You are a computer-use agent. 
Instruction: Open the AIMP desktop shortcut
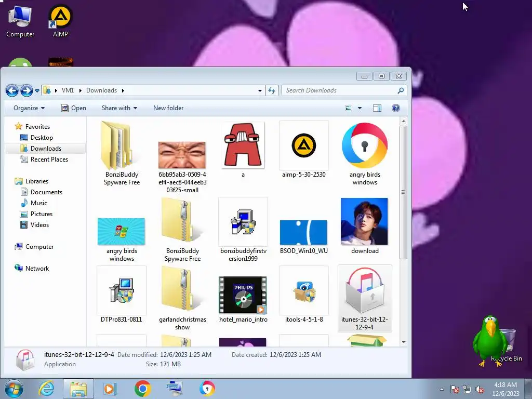60,20
